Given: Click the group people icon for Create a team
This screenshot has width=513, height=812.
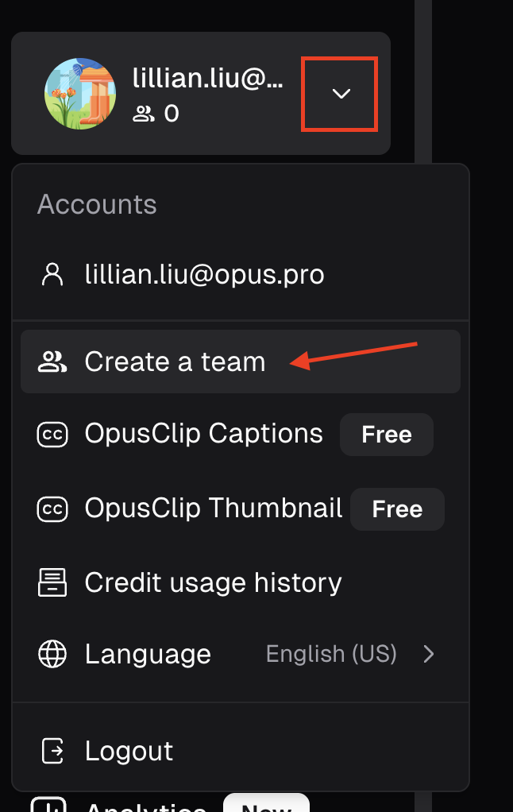Looking at the screenshot, I should pyautogui.click(x=52, y=362).
